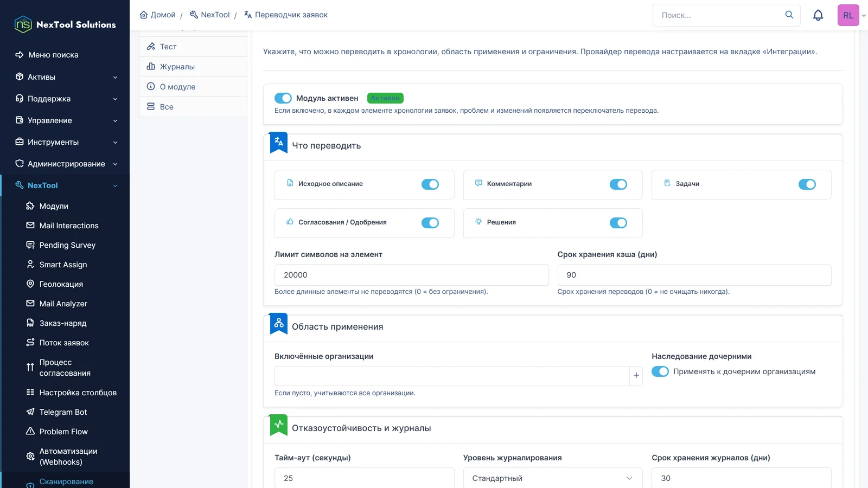This screenshot has width=868, height=488.
Task: Open Mail Interactions in sidebar
Action: (69, 226)
